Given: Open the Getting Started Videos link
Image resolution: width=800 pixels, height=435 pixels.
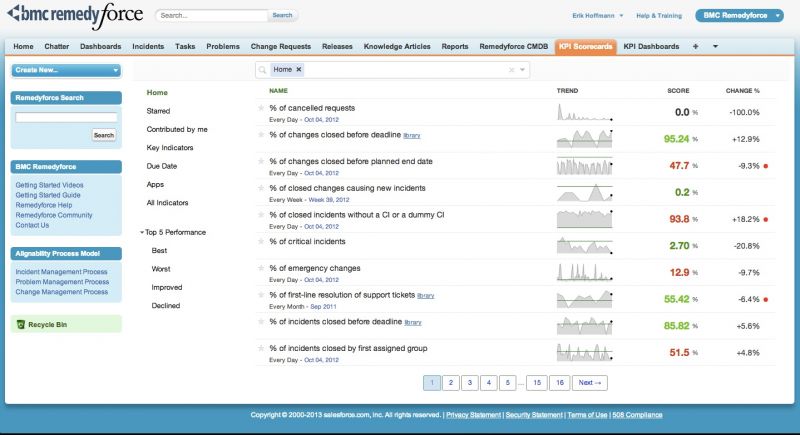Looking at the screenshot, I should click(x=49, y=185).
